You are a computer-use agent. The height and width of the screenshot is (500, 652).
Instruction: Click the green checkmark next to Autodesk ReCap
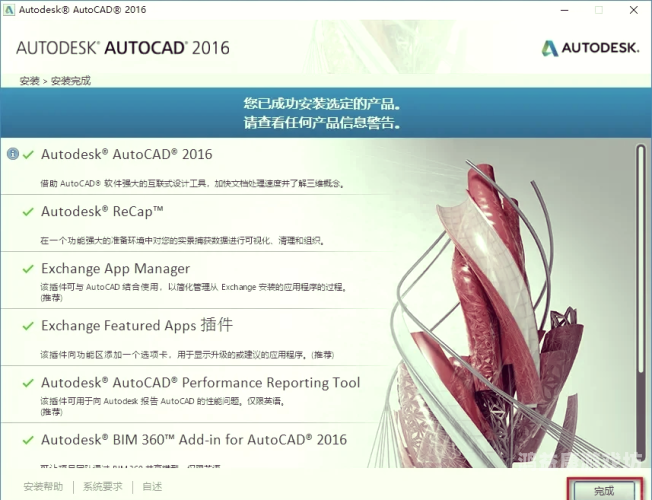[29, 212]
